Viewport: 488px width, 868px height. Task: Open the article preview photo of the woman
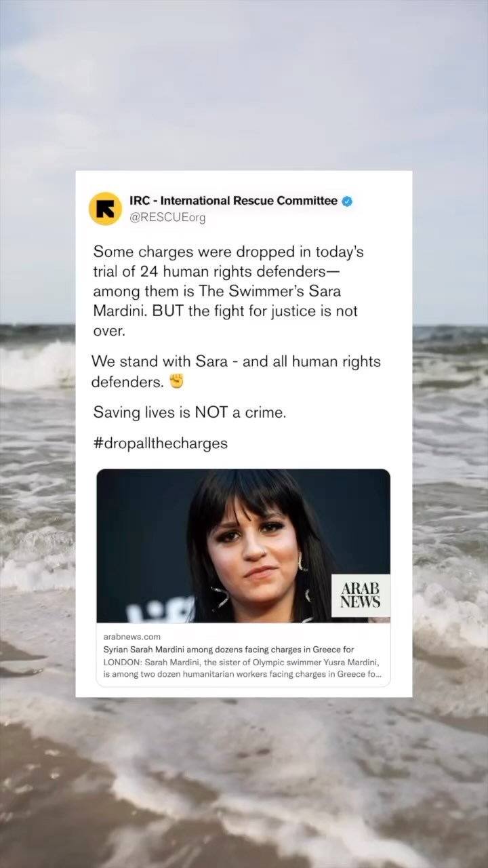243,546
